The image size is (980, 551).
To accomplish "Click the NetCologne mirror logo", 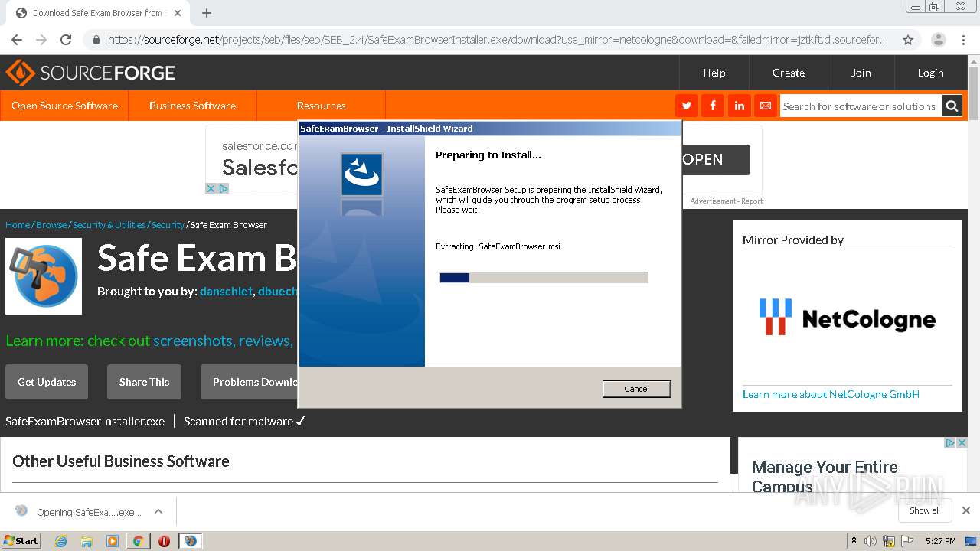I will point(848,317).
